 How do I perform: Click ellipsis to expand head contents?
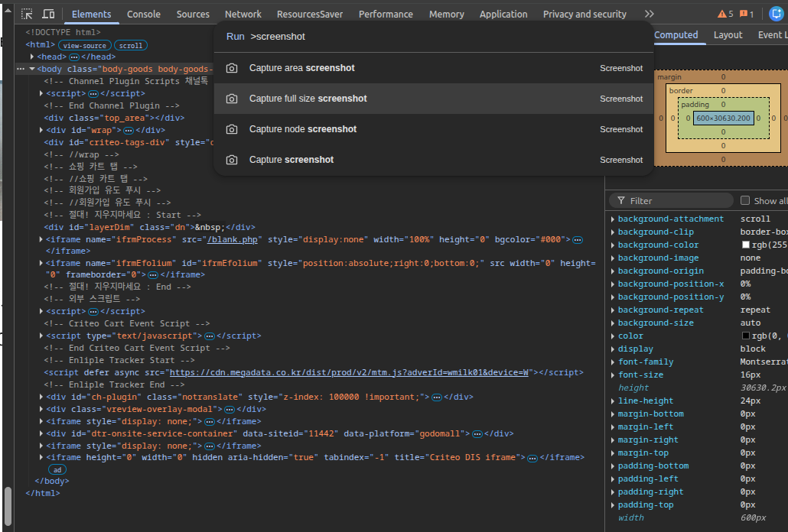point(74,57)
